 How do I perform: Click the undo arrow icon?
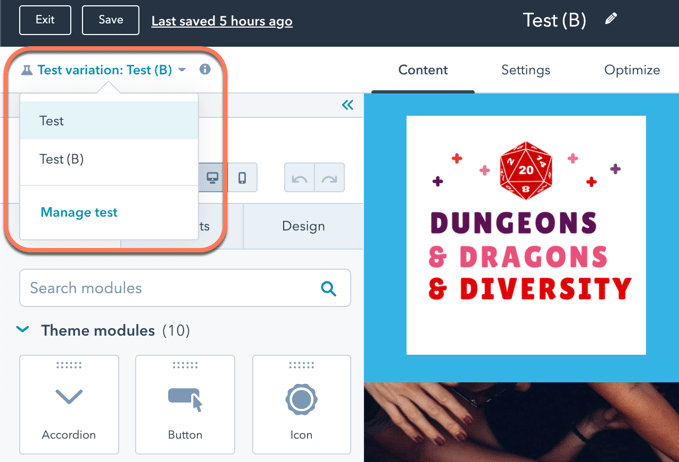299,178
